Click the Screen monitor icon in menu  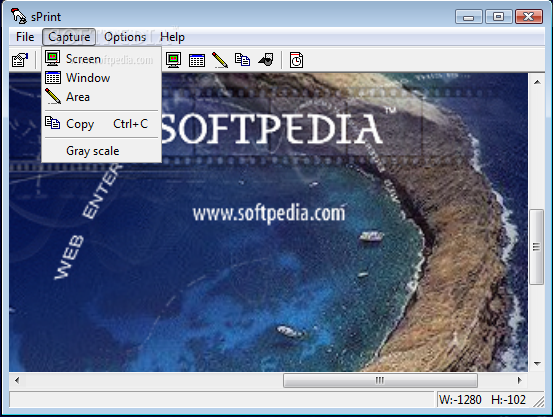click(x=53, y=58)
